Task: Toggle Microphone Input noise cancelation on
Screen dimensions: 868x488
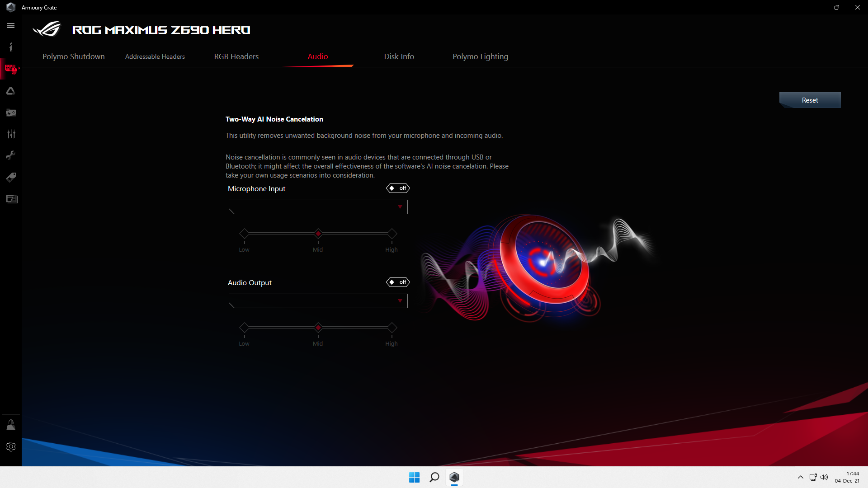Action: click(x=398, y=188)
